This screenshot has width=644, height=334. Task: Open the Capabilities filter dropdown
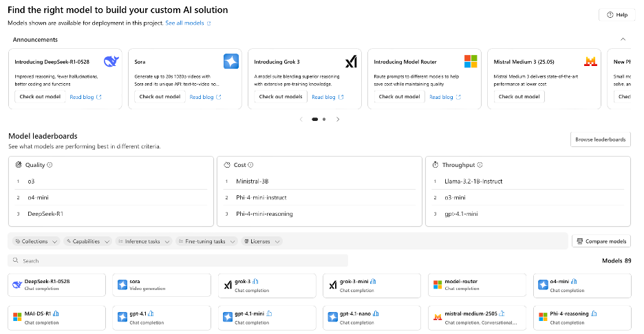[x=87, y=241]
